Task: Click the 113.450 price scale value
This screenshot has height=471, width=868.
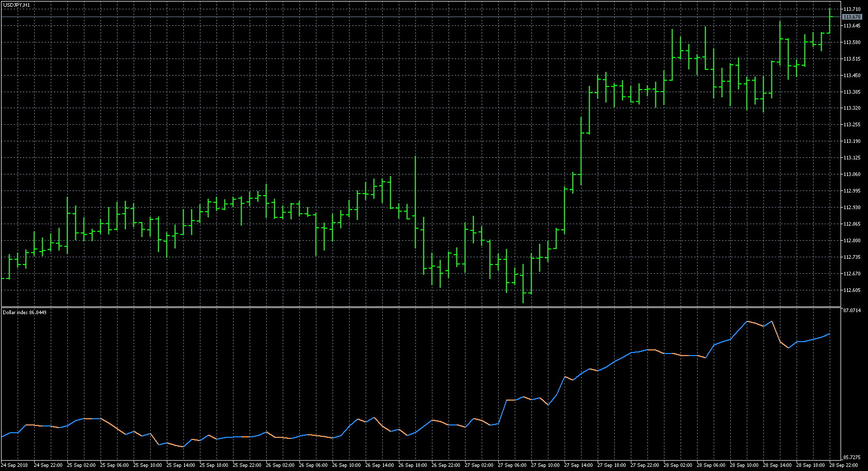Action: (x=852, y=76)
